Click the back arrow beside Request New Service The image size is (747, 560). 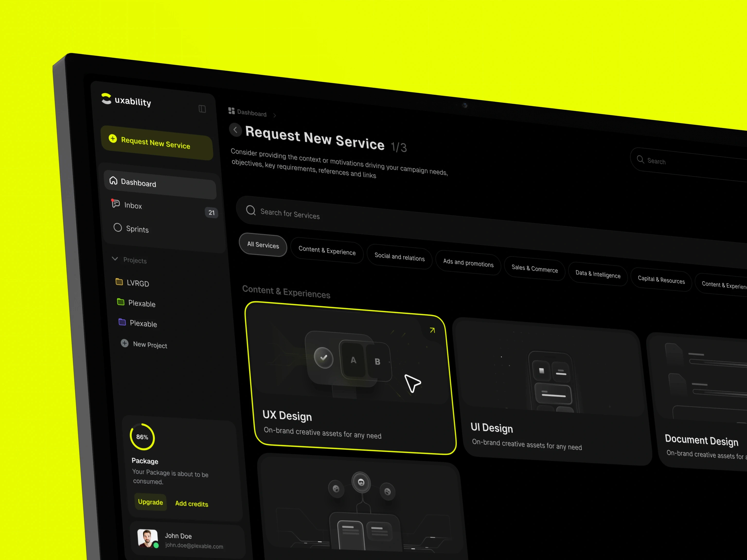(x=235, y=130)
